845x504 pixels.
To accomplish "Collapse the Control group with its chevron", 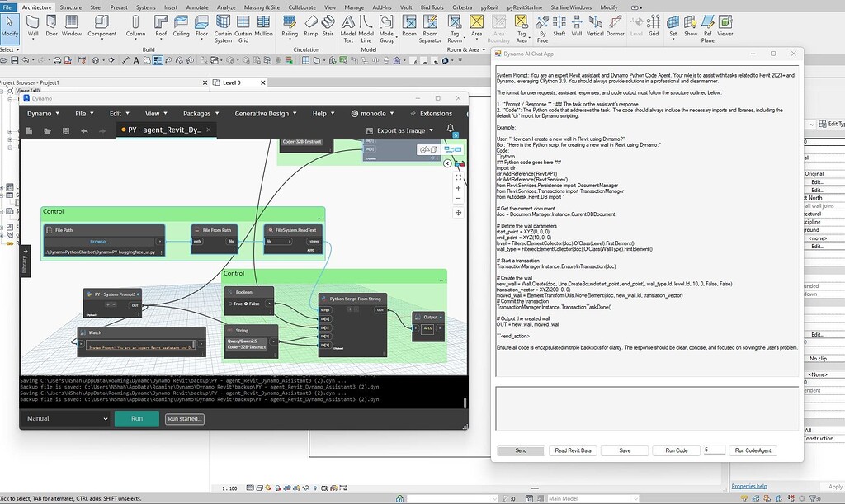I will pos(320,218).
